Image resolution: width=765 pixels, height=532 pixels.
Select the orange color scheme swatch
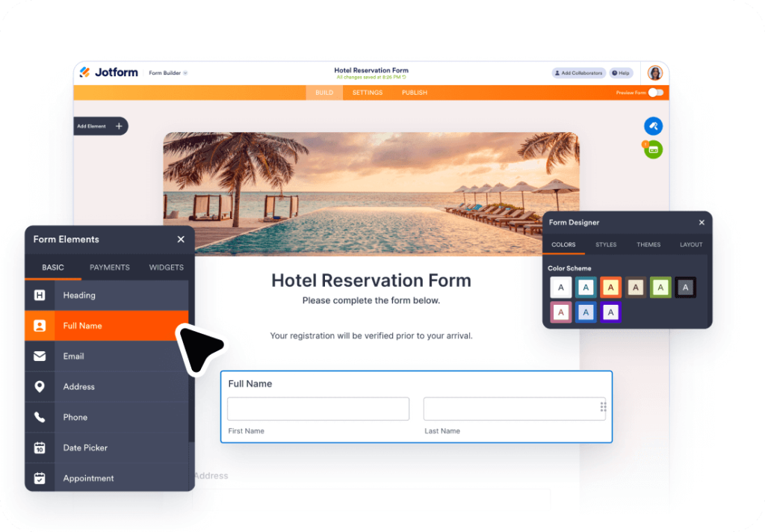tap(610, 288)
